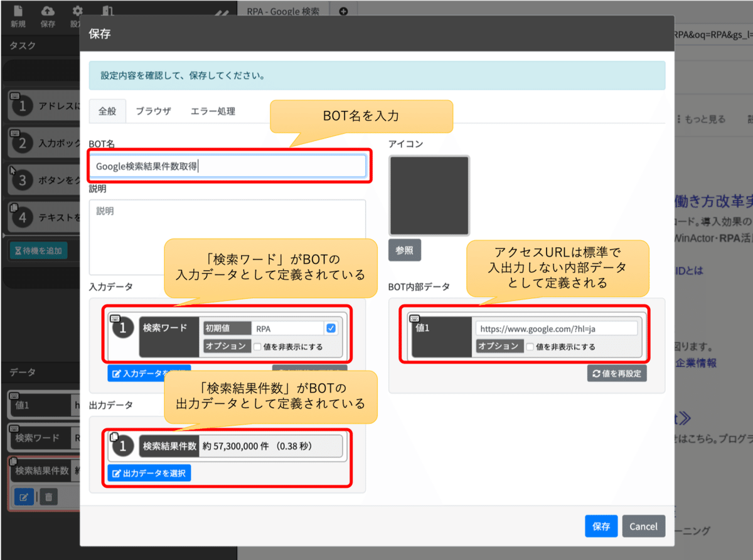The width and height of the screenshot is (753, 560).
Task: Click the 保存 button to save the BOT
Action: (601, 526)
